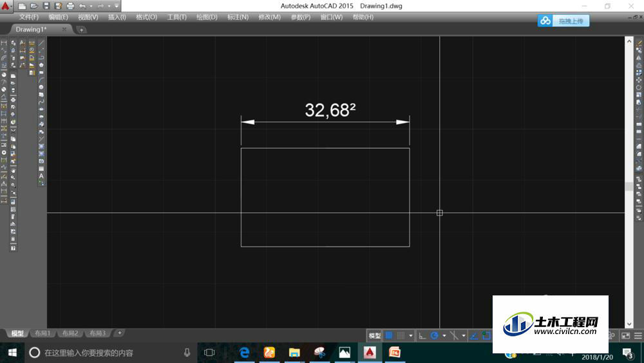Switch to the 布局3 layout tab
The width and height of the screenshot is (644, 363).
(x=98, y=333)
